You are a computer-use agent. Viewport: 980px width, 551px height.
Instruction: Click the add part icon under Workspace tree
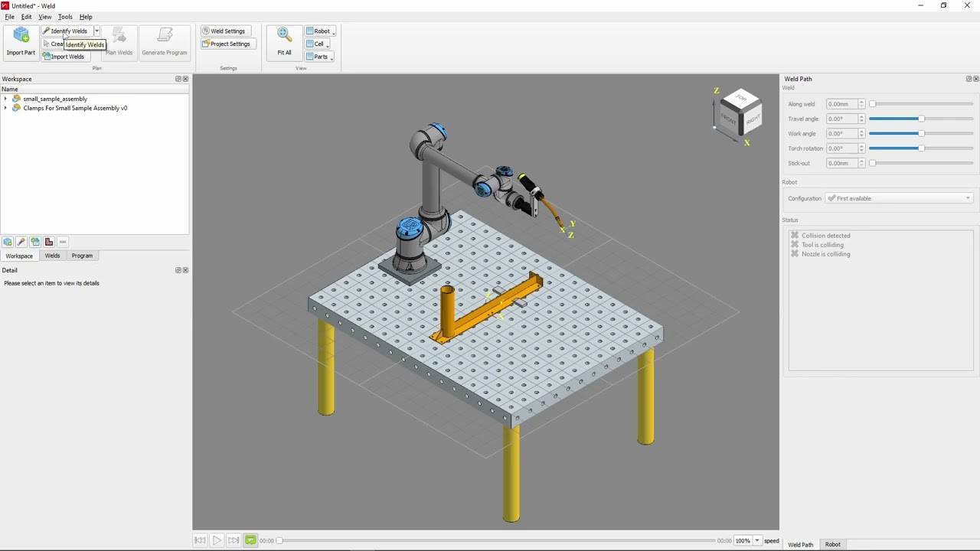point(8,242)
